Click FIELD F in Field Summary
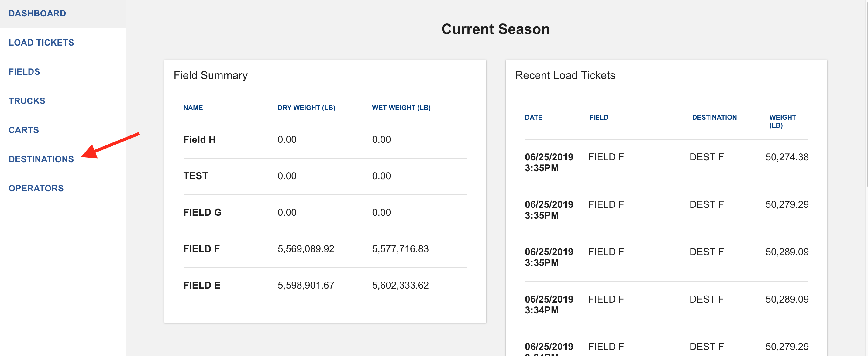The width and height of the screenshot is (868, 356). (x=201, y=249)
